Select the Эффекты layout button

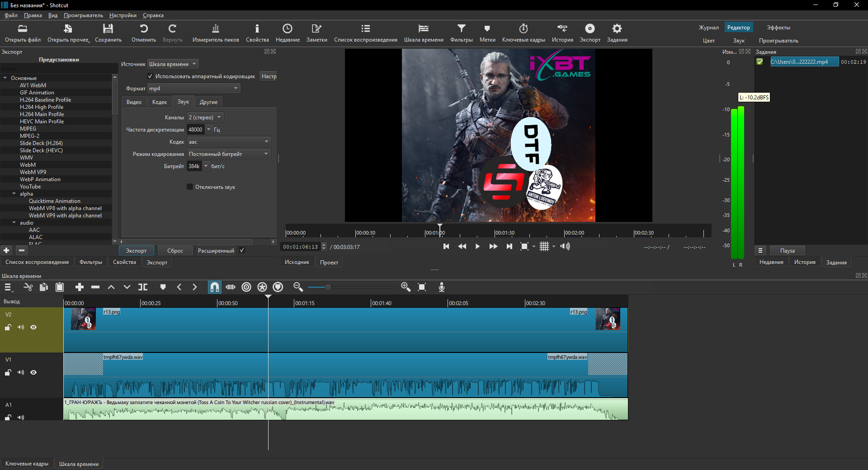pyautogui.click(x=778, y=28)
